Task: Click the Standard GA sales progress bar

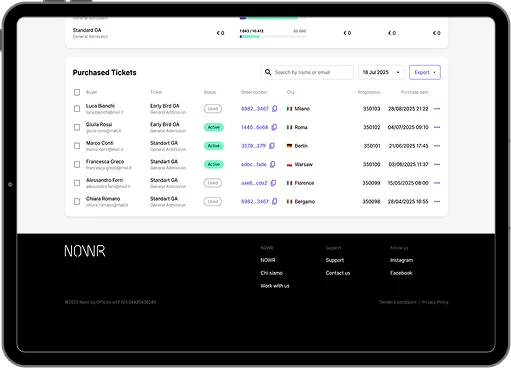Action: point(273,37)
